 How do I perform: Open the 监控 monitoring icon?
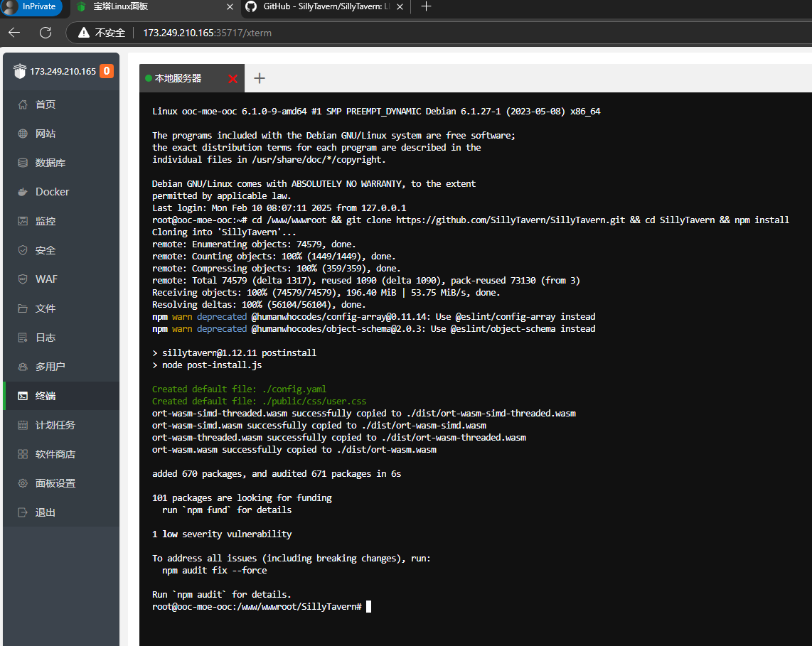[x=23, y=221]
